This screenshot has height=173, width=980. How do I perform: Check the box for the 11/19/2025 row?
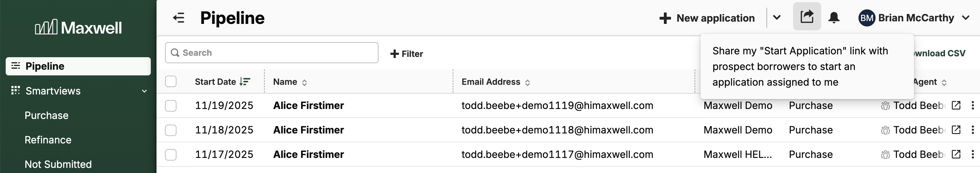click(x=171, y=106)
